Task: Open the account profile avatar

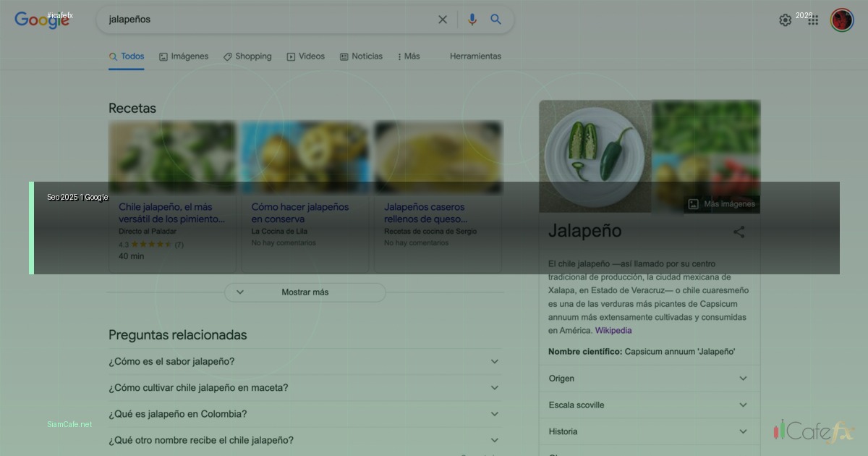Action: point(842,20)
